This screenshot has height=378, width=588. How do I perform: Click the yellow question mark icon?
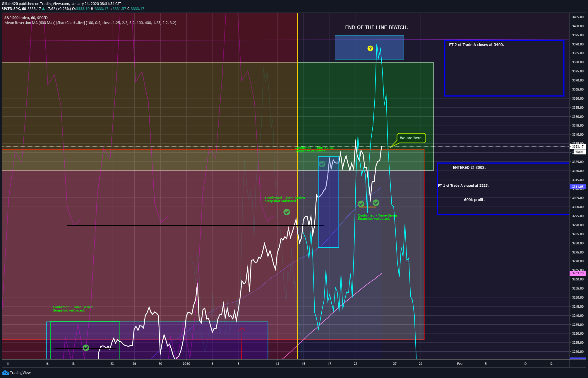(370, 48)
